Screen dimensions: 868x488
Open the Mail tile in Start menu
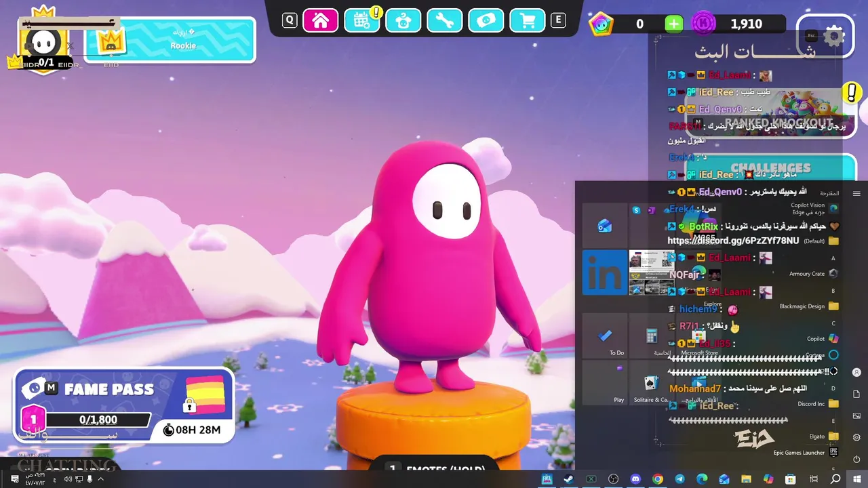[x=605, y=226]
